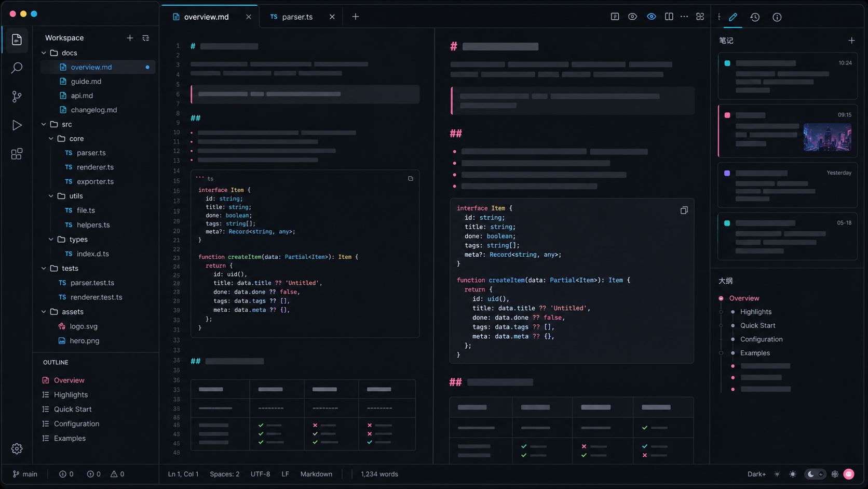Open renderer.ts in the core folder
The width and height of the screenshot is (868, 489).
95,167
